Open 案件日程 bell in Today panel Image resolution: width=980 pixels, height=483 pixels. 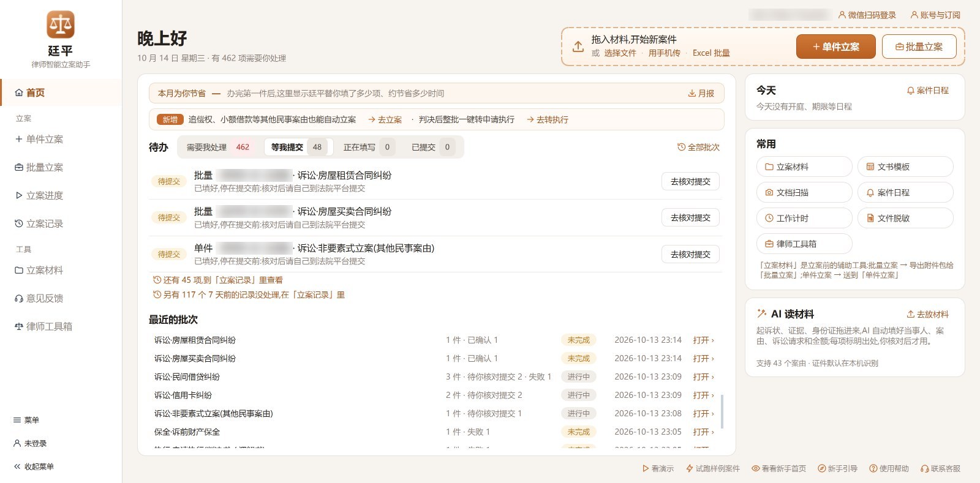click(x=927, y=90)
